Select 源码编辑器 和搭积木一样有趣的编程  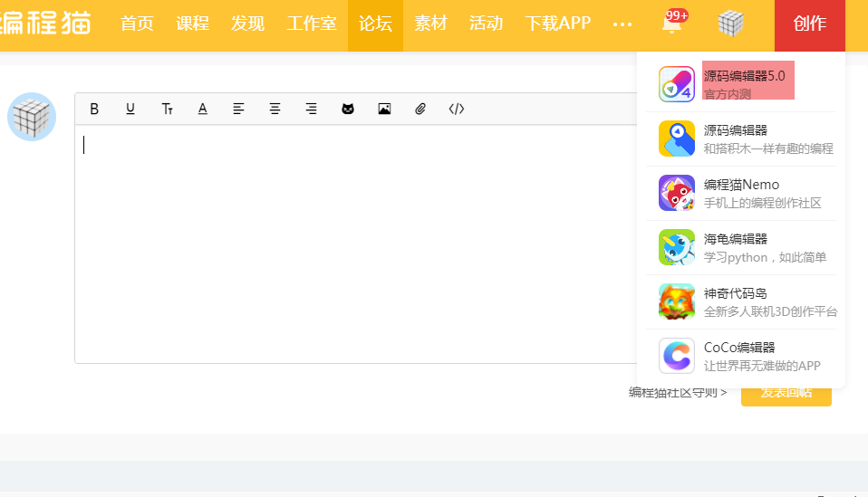click(768, 139)
